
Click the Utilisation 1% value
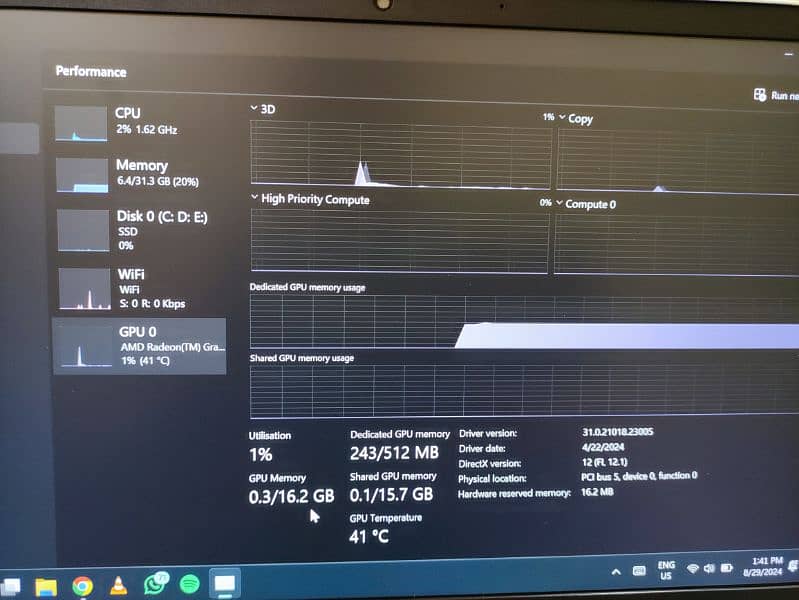260,455
